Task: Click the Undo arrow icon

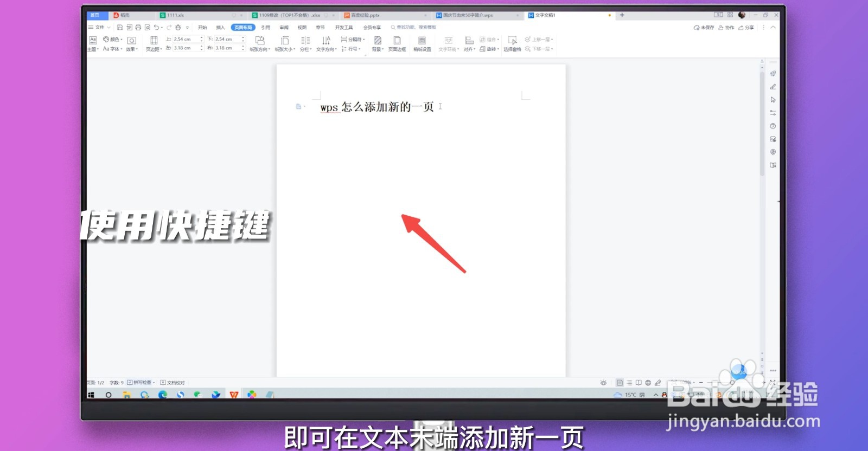Action: (156, 27)
